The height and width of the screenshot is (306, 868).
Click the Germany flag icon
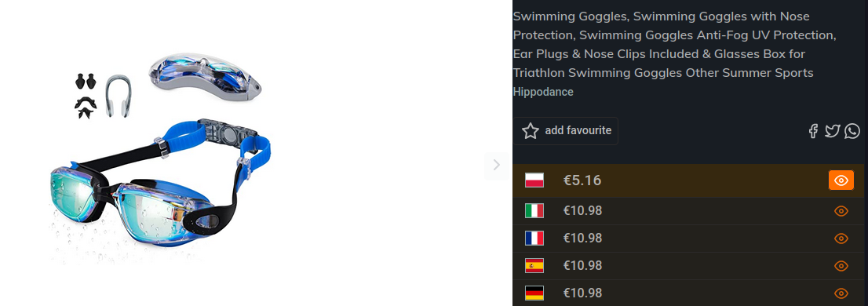pyautogui.click(x=534, y=293)
